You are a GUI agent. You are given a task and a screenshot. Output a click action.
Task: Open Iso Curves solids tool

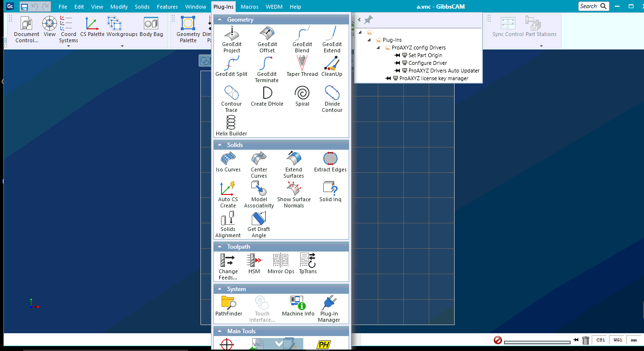pos(228,162)
